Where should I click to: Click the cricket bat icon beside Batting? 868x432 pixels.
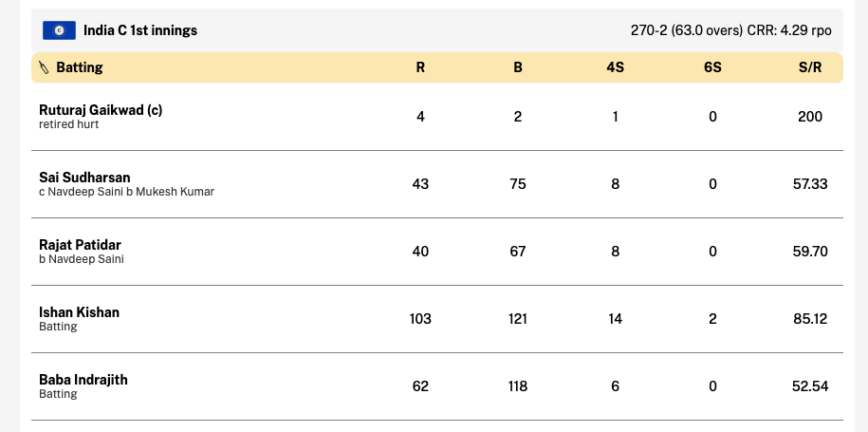[45, 67]
